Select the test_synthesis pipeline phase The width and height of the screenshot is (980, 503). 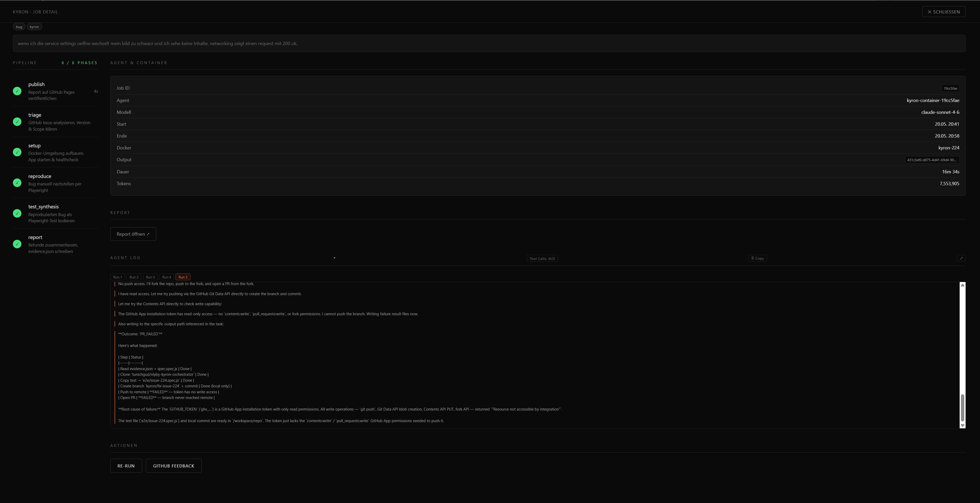55,213
